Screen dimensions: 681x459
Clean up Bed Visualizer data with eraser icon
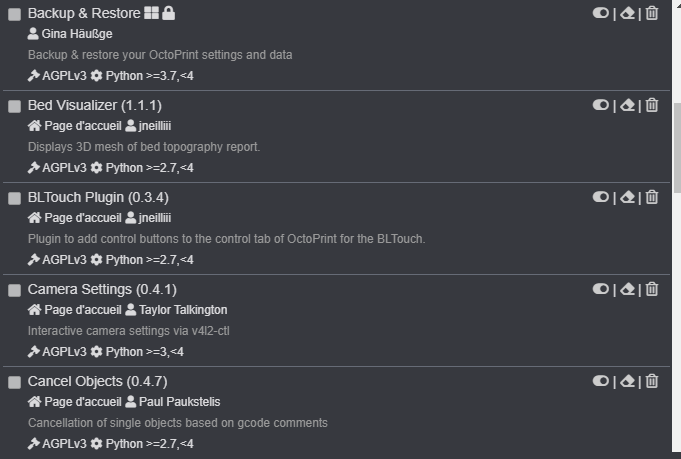tap(627, 105)
